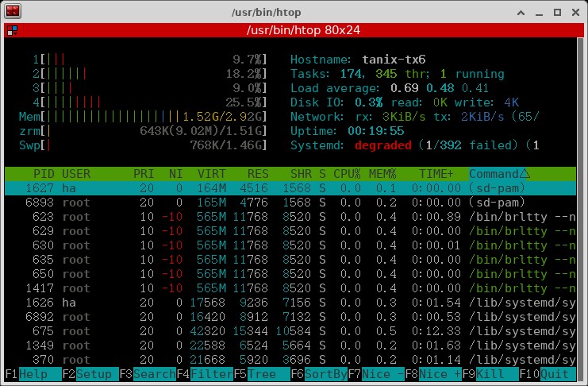Select process row PID 1626
Image resolution: width=588 pixels, height=386 pixels.
click(x=290, y=303)
